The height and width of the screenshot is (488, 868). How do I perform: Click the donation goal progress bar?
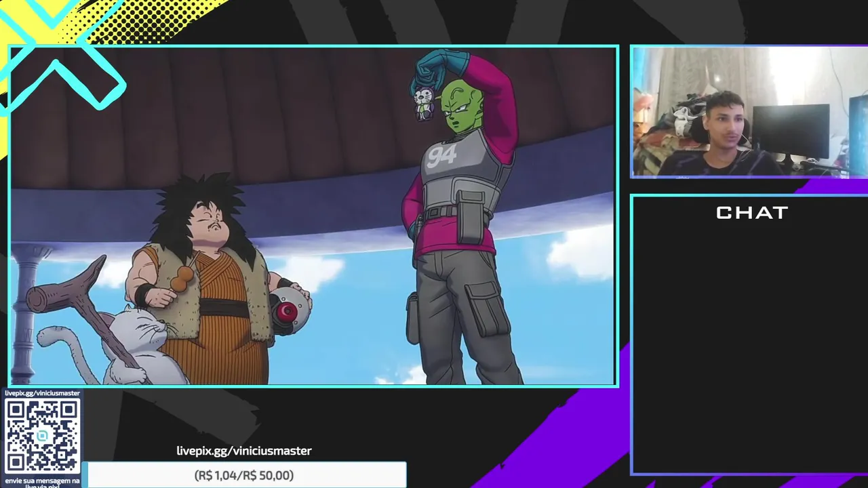click(x=244, y=475)
